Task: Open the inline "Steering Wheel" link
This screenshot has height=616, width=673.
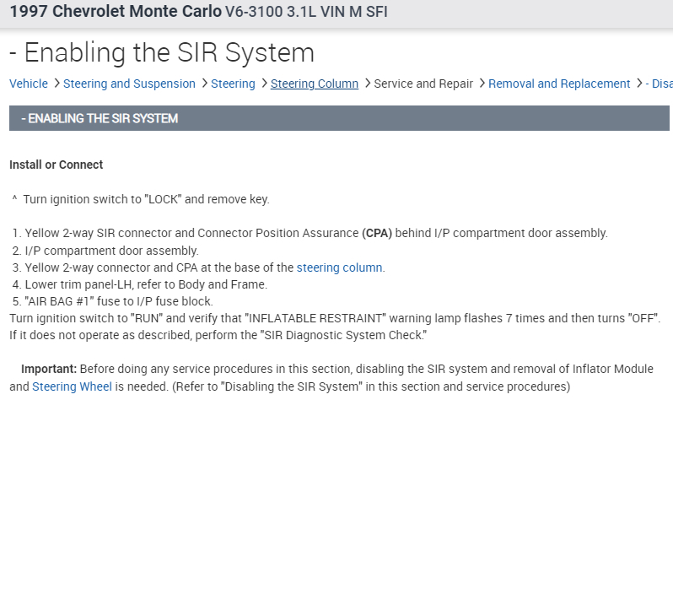Action: tap(72, 386)
